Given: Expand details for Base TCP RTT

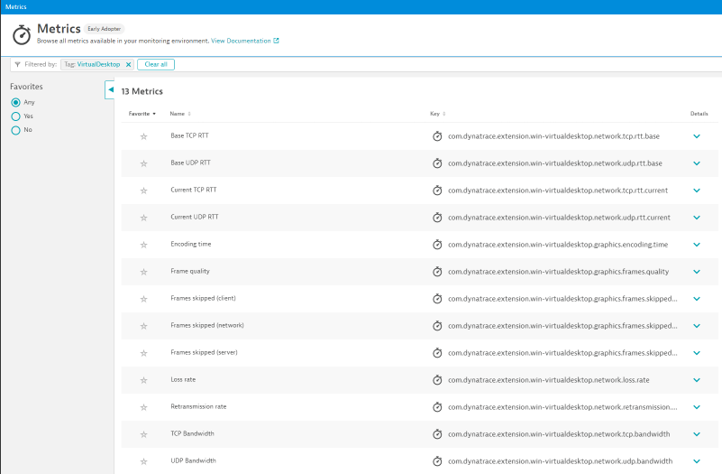Looking at the screenshot, I should click(697, 136).
